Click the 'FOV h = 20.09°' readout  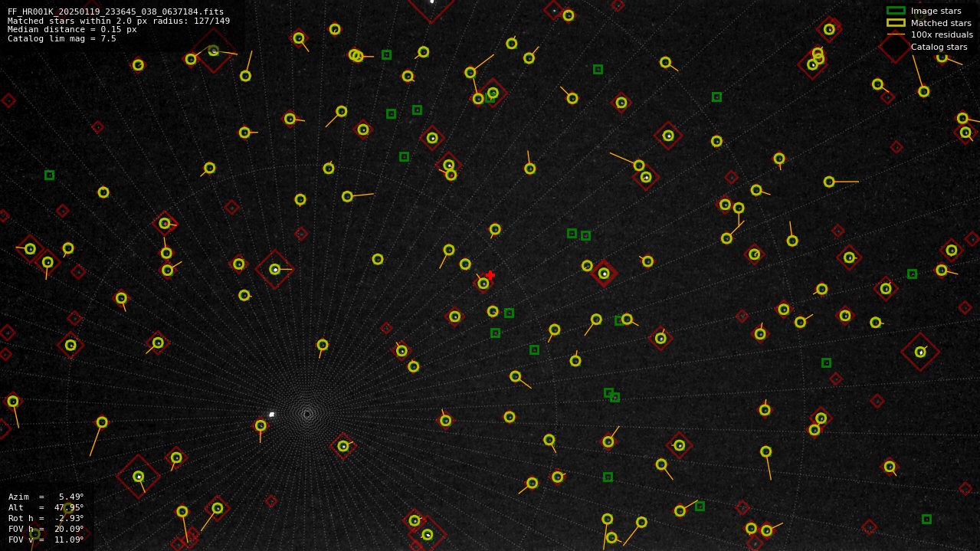[x=46, y=529]
